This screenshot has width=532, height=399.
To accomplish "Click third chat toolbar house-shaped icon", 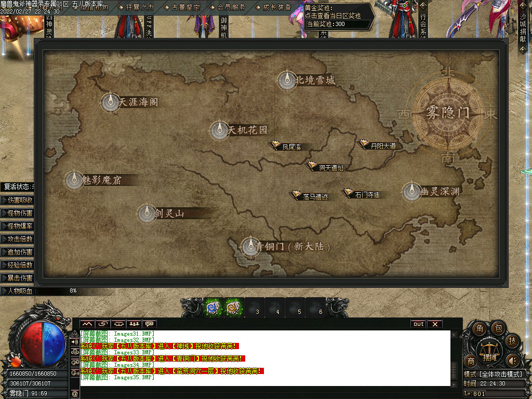I will [118, 324].
